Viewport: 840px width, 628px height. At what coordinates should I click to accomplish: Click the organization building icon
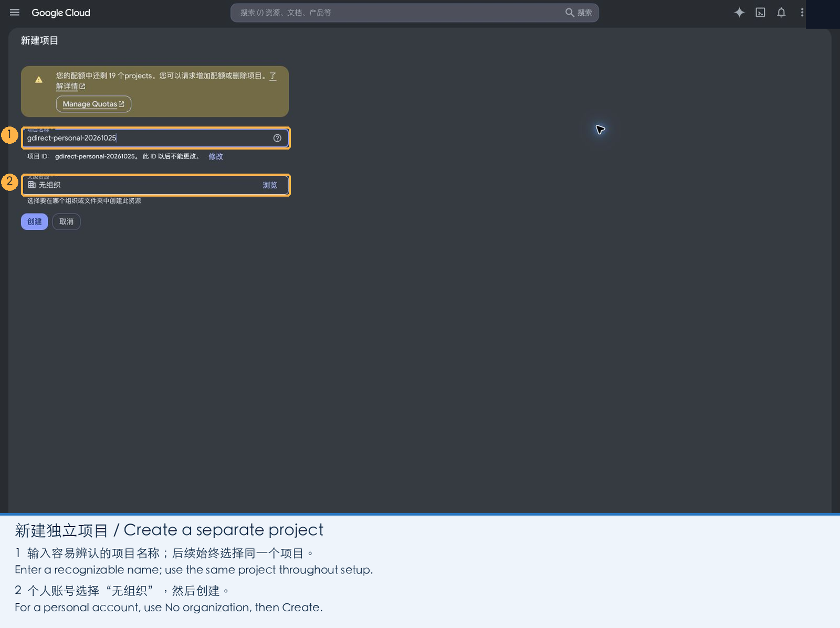32,185
